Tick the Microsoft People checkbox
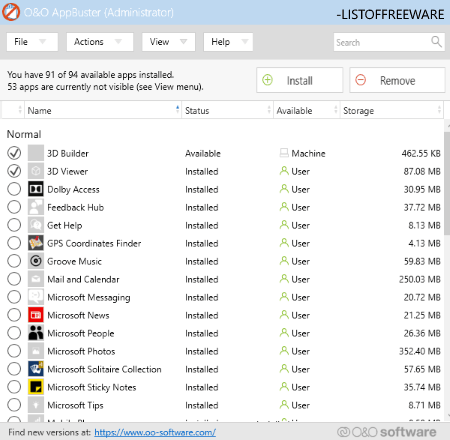The height and width of the screenshot is (440, 450). 14,333
